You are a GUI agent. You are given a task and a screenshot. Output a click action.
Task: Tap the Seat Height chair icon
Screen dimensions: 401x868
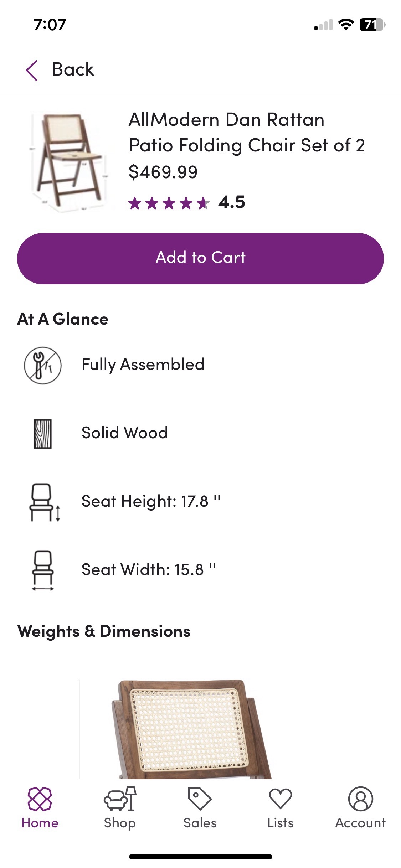[44, 502]
